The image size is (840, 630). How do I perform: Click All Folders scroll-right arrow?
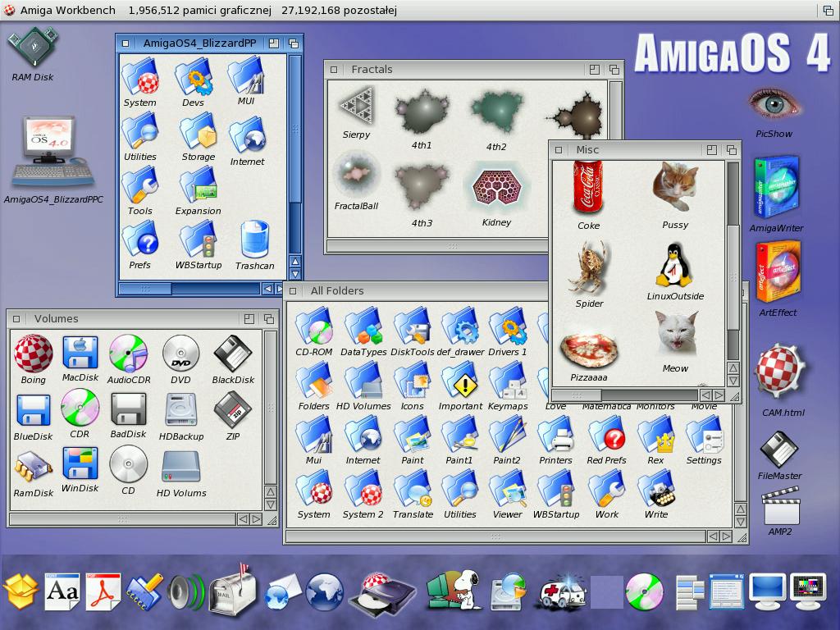click(727, 536)
